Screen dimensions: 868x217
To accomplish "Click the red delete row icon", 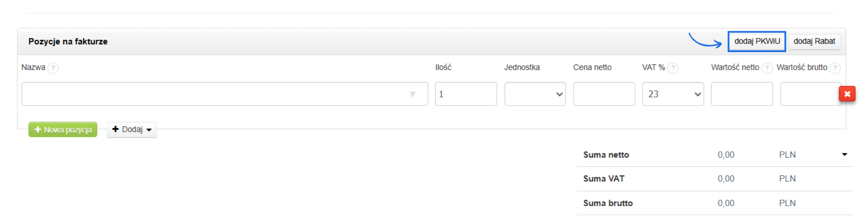I will (847, 94).
